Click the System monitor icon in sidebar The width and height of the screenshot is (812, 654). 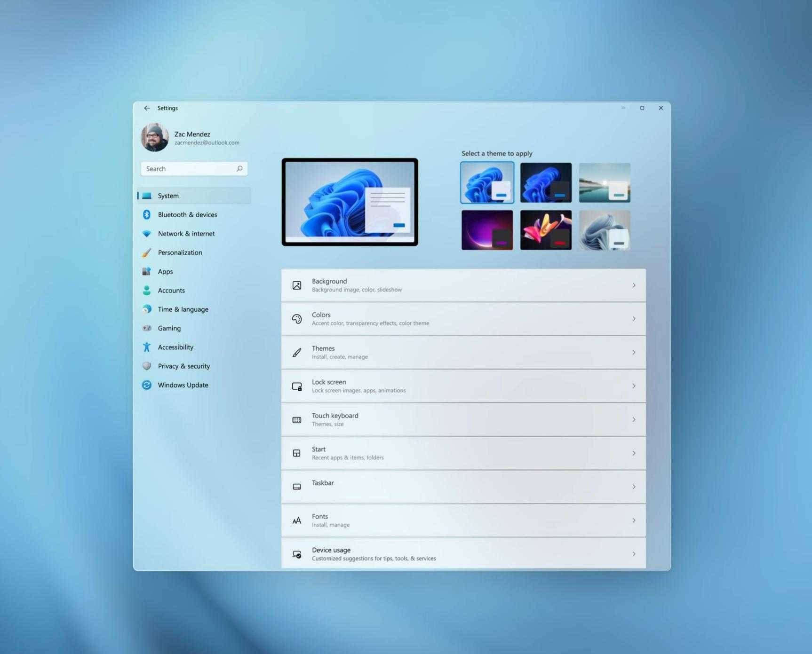147,196
